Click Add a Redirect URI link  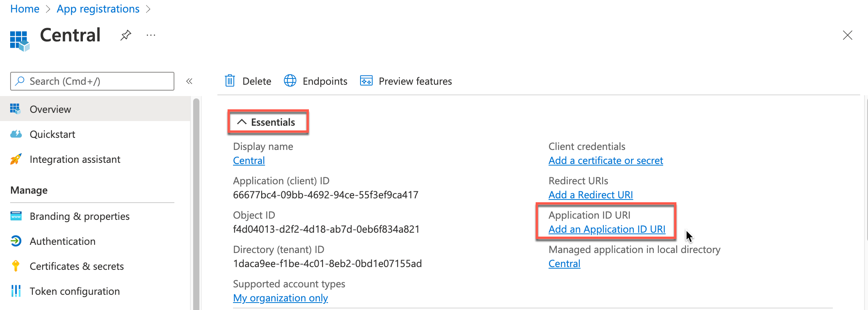(x=590, y=195)
